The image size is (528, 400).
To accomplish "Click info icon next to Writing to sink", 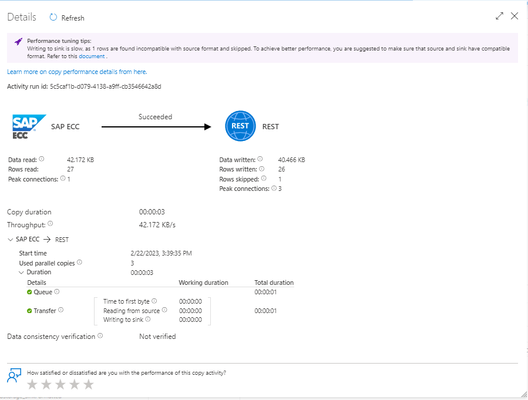I will click(148, 319).
